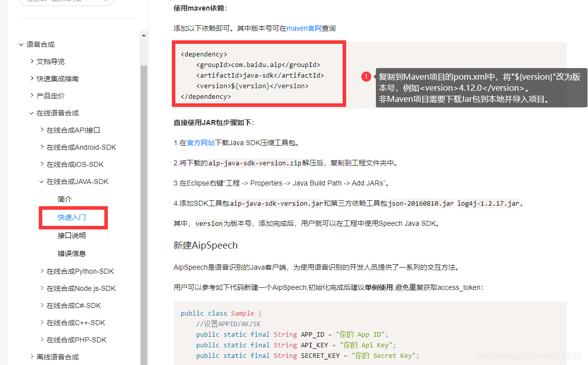Open 在线合成Node.js-SDK docs
This screenshot has width=588, height=365.
click(x=81, y=288)
